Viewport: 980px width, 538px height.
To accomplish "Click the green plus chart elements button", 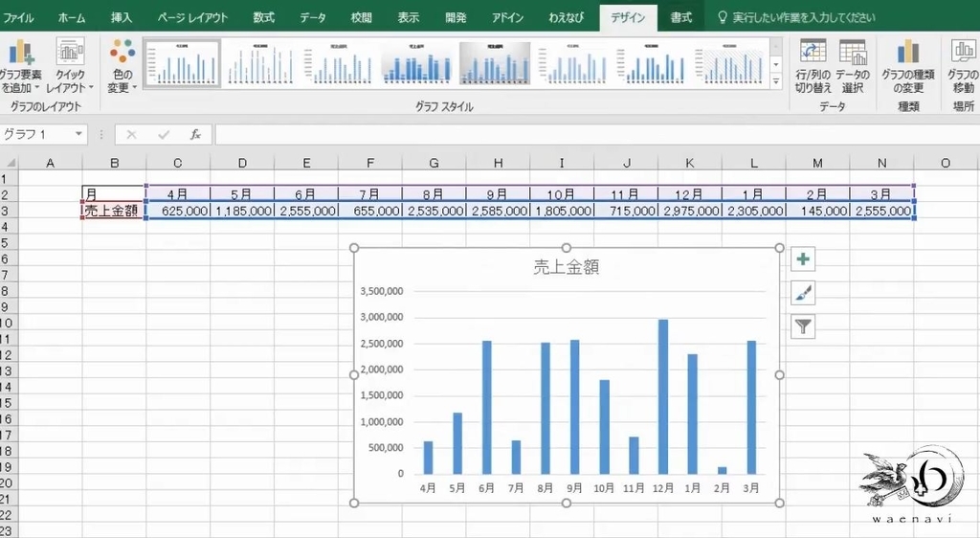I will (x=803, y=258).
